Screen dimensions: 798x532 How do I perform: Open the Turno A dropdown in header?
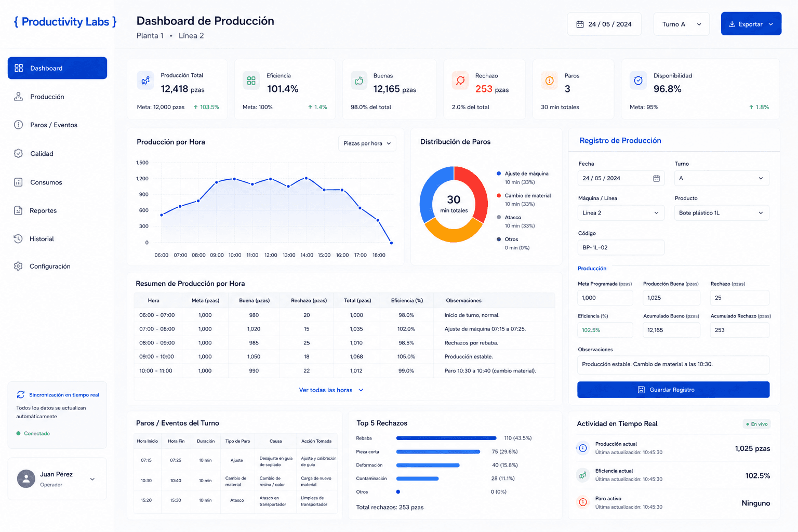point(681,24)
